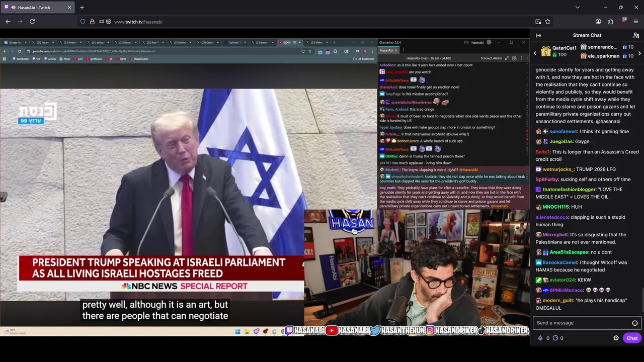This screenshot has height=362, width=644.
Task: Open the chat community users icon
Action: click(636, 35)
